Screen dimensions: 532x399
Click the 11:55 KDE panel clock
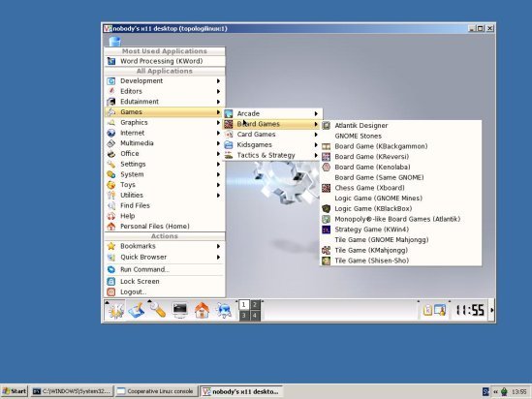[x=470, y=310]
